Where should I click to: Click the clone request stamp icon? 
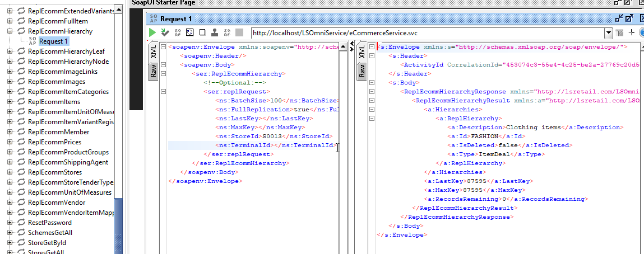click(214, 33)
